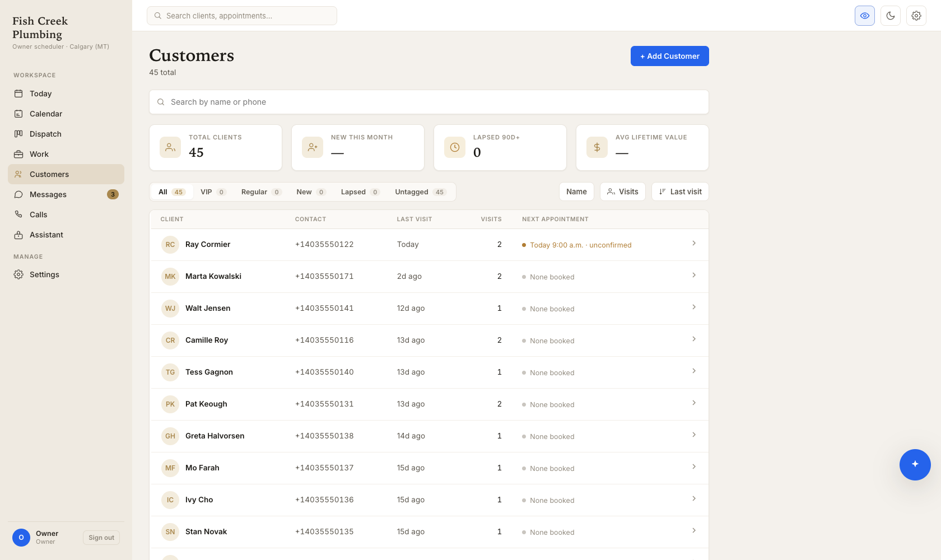Click Camille Roy's CR avatar
Screen dimensions: 941x560
(x=170, y=340)
